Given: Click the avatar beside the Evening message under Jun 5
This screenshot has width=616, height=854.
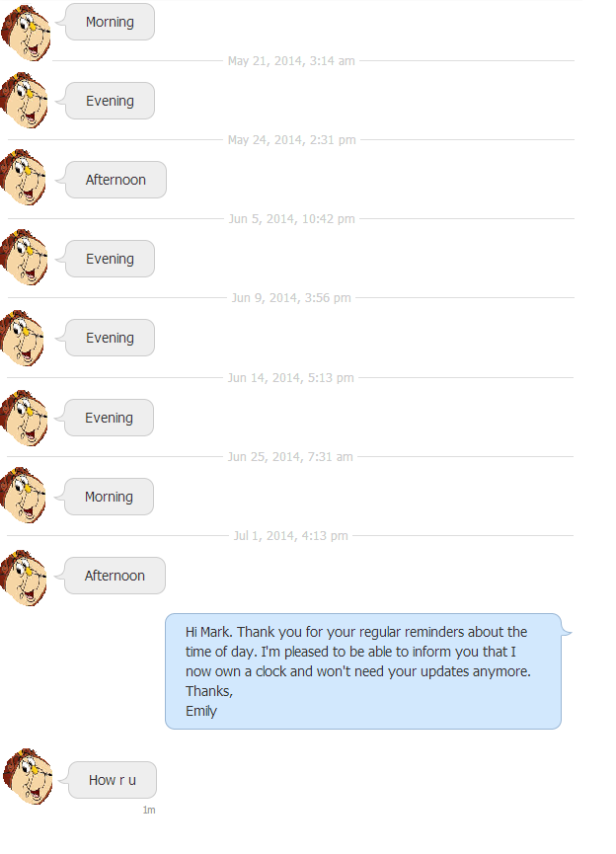Looking at the screenshot, I should (25, 258).
